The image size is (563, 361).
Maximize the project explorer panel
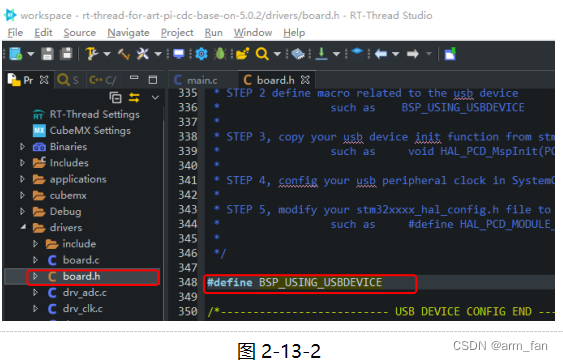[x=153, y=80]
